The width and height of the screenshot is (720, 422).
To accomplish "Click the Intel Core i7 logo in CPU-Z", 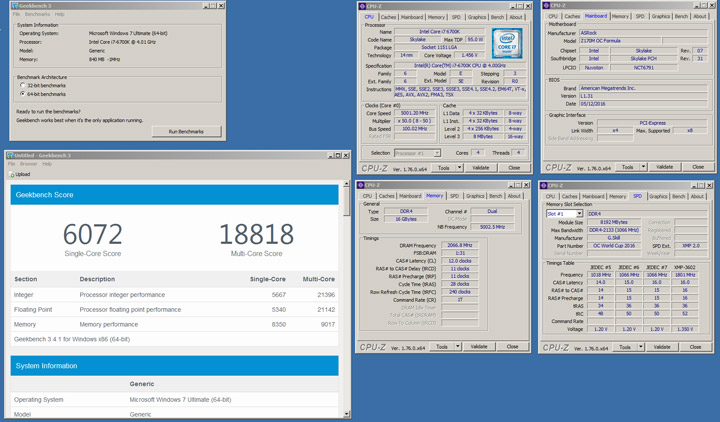I will (507, 43).
